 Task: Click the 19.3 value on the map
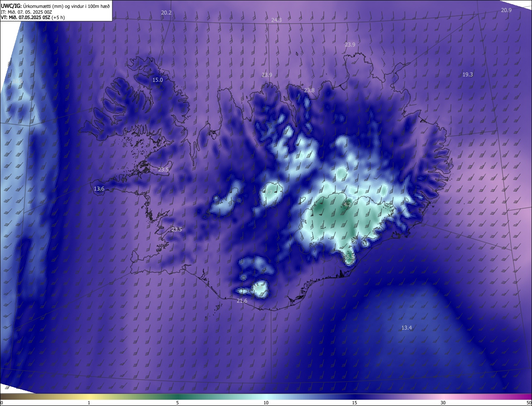[468, 75]
